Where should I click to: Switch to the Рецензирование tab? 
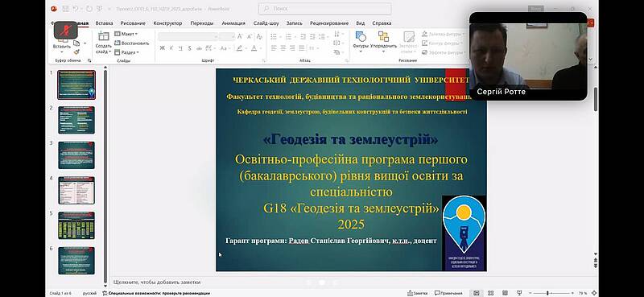329,23
